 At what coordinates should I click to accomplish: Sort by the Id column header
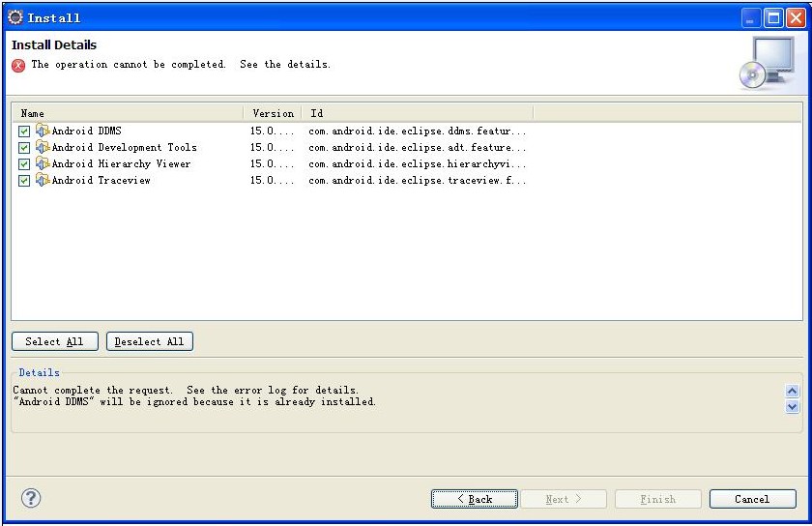418,113
